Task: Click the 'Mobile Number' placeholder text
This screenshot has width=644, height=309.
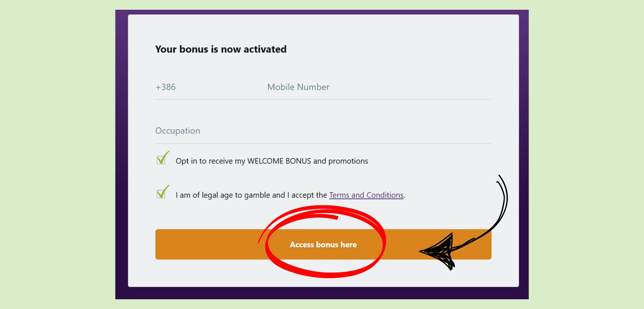Action: click(298, 87)
